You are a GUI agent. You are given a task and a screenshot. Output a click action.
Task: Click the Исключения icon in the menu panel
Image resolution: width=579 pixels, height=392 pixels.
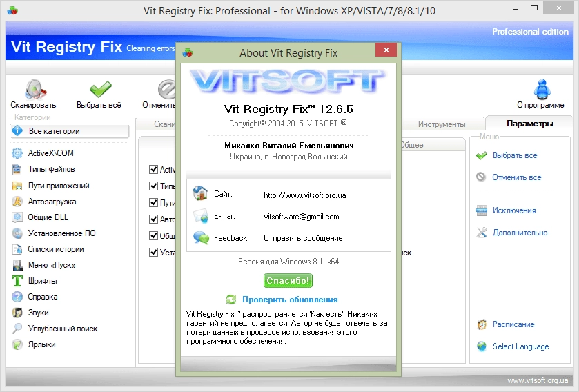click(x=482, y=210)
